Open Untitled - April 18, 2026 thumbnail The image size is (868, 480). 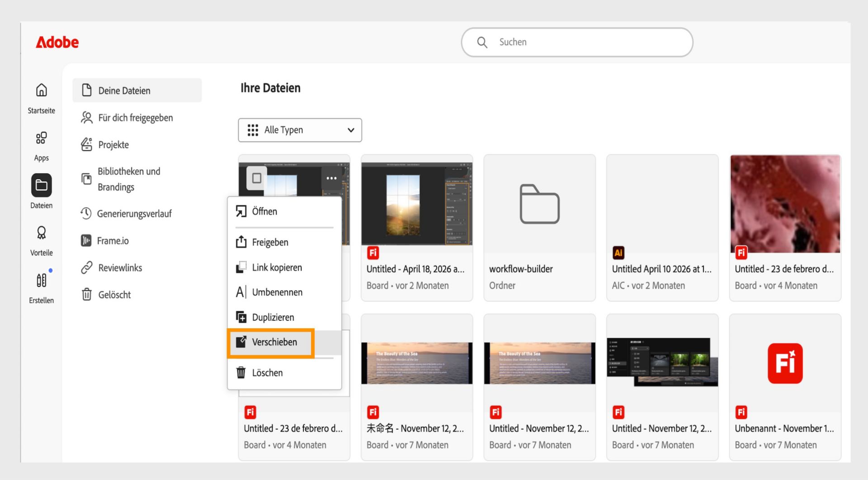pos(416,204)
